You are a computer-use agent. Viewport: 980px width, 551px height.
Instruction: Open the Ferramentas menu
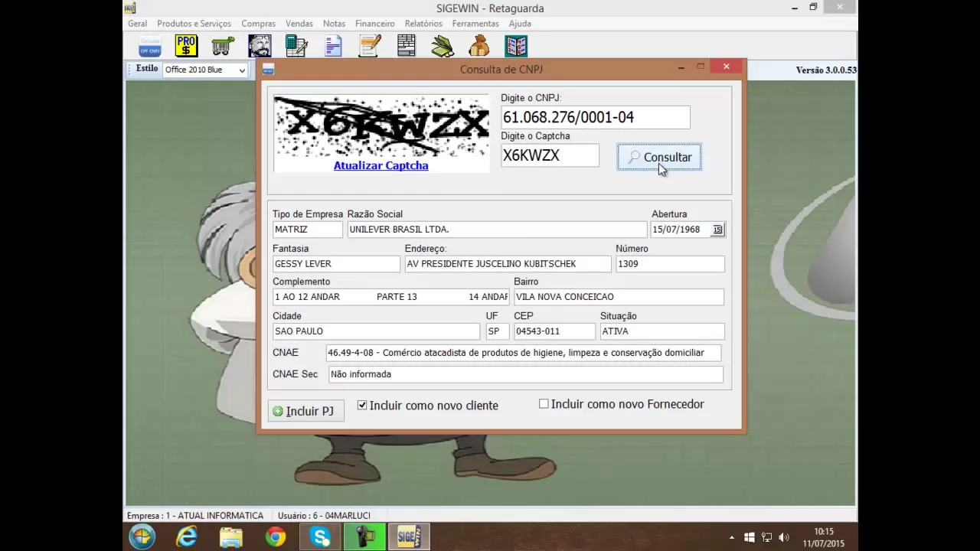click(475, 24)
